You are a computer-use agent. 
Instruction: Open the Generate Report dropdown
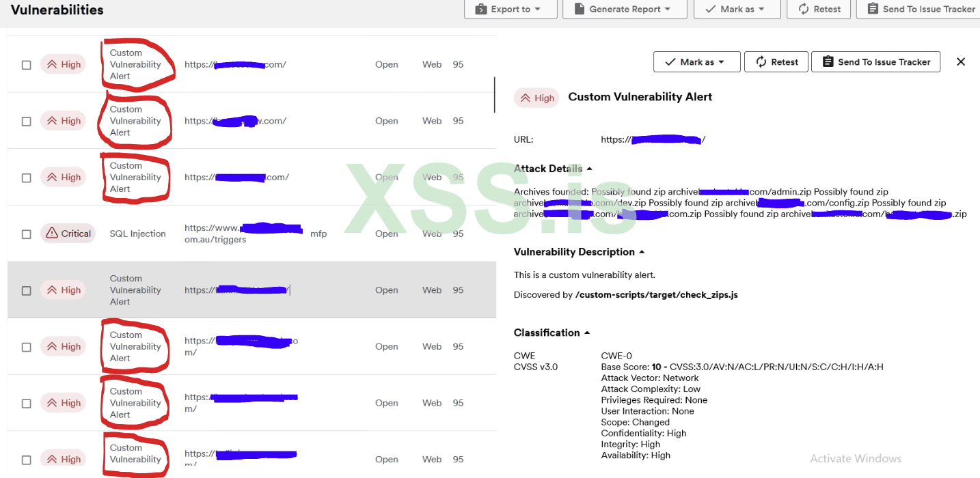coord(625,9)
